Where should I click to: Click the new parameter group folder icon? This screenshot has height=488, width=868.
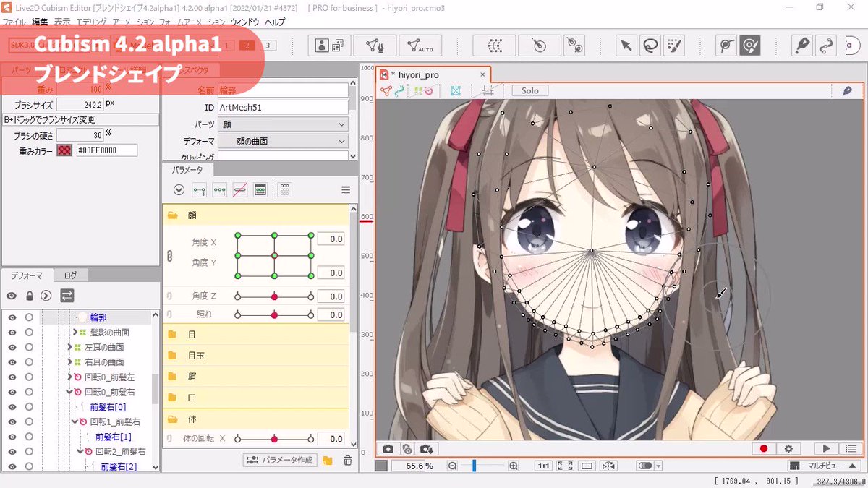(328, 461)
